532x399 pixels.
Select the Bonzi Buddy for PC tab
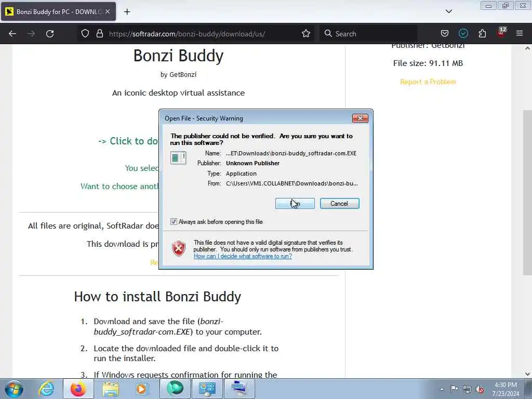click(58, 11)
